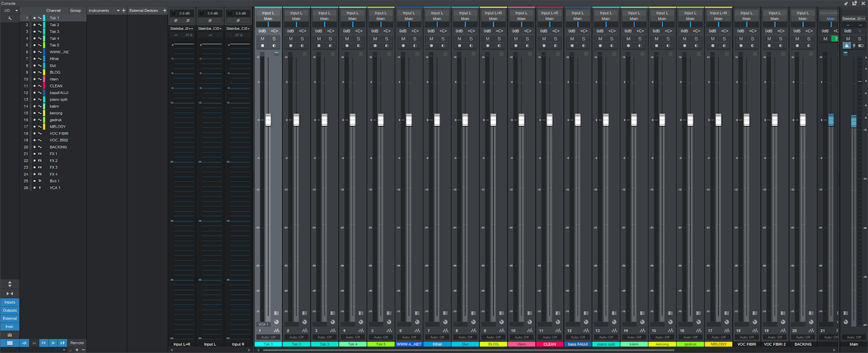The image size is (868, 353).
Task: Mute the Main output channel
Action: 848,39
